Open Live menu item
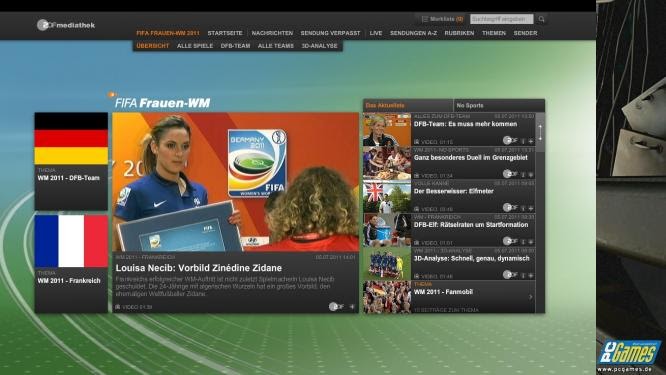This screenshot has height=375, width=666. tap(376, 33)
